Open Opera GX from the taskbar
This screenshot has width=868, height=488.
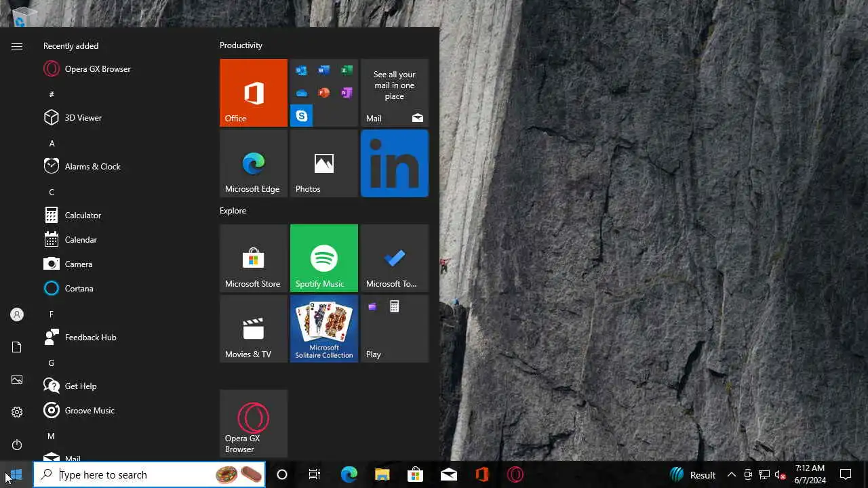click(x=515, y=474)
